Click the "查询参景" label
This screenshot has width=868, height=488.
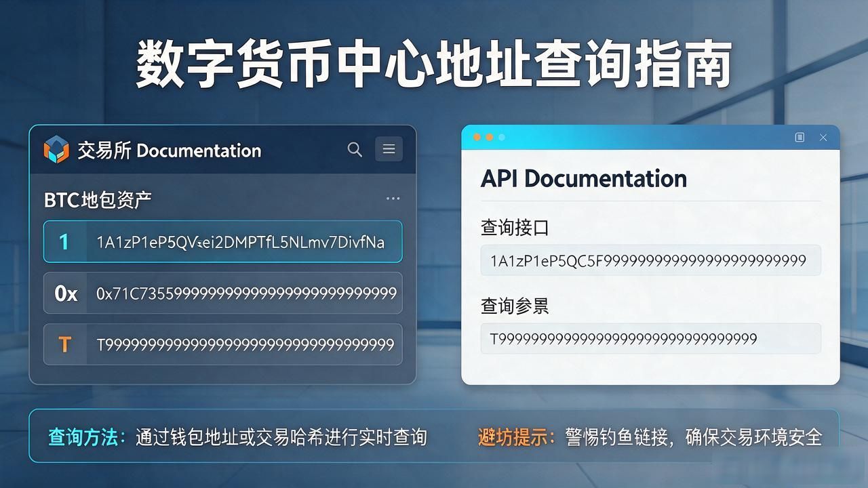[515, 306]
